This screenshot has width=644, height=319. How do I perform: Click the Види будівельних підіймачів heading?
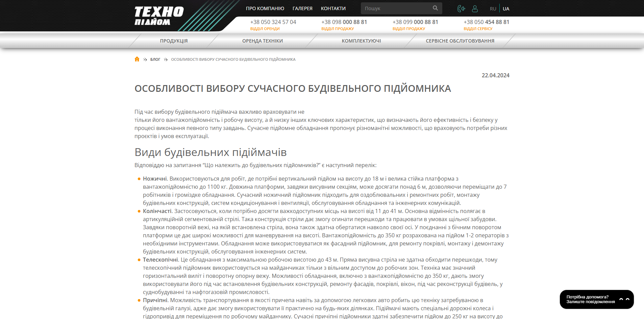210,152
